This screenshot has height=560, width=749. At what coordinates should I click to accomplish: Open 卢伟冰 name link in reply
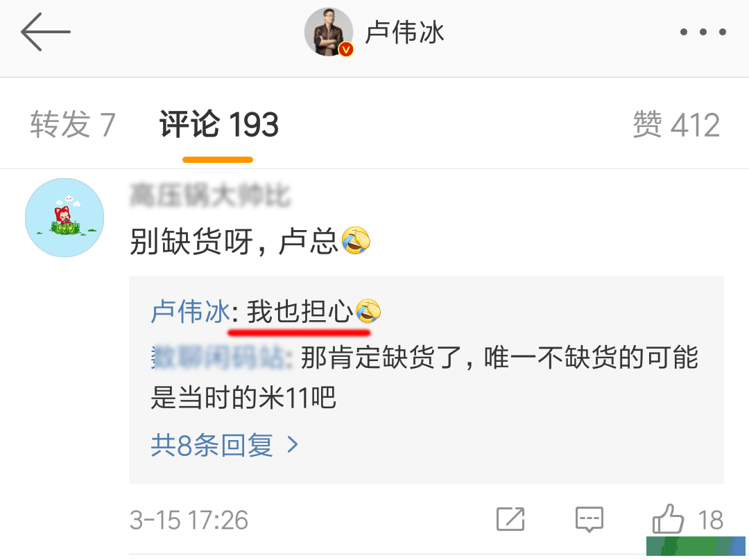[x=191, y=312]
